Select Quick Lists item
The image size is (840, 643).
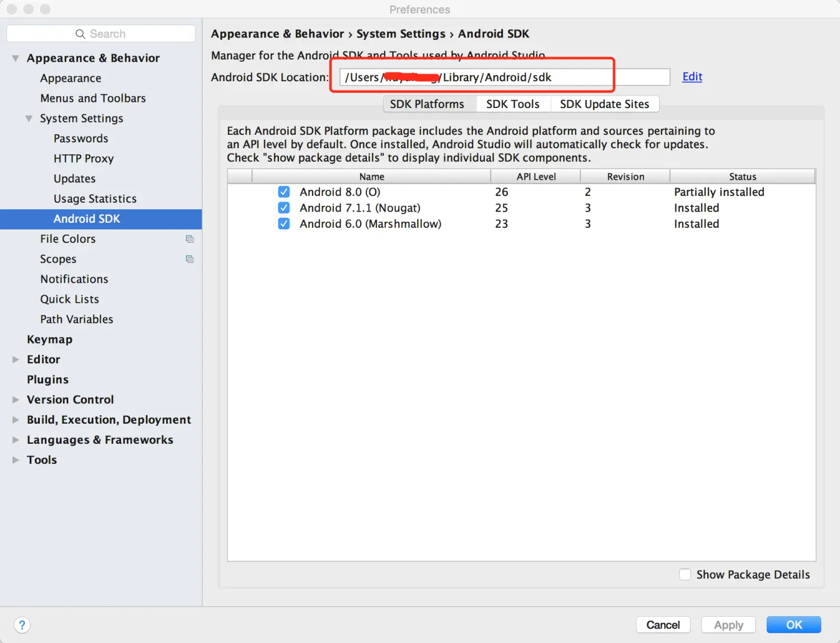pyautogui.click(x=69, y=299)
